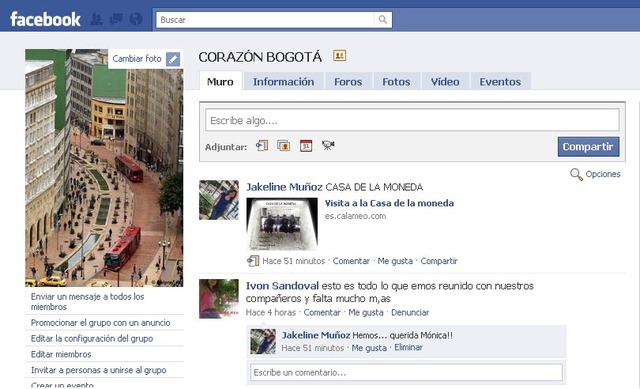This screenshot has width=640, height=389.
Task: Attach a photo using the photo icon
Action: [284, 146]
